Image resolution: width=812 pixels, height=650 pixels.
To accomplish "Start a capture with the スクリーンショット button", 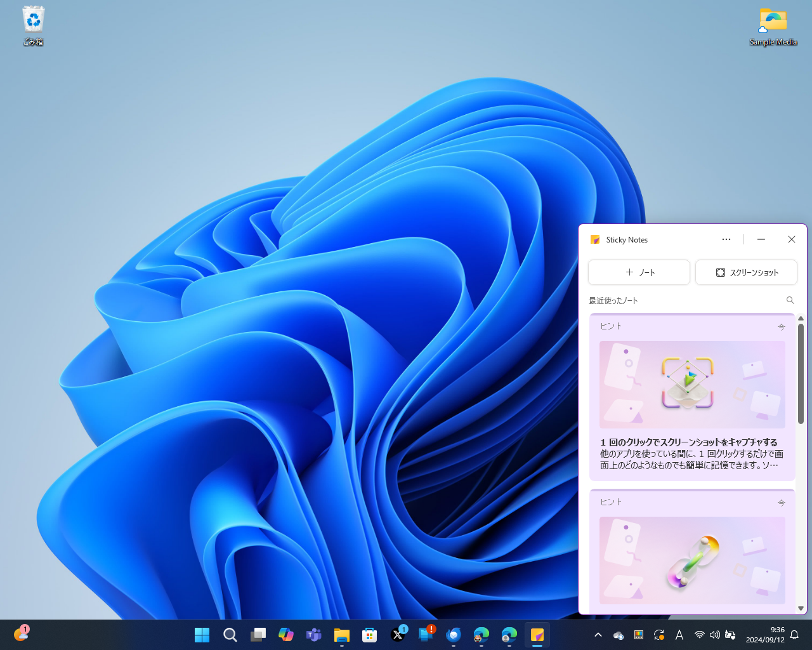I will pyautogui.click(x=746, y=272).
